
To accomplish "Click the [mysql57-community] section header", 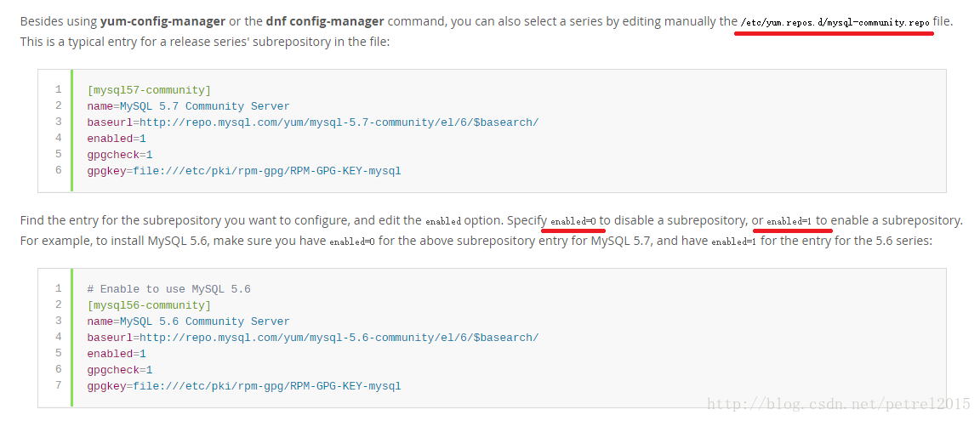I will pos(150,90).
